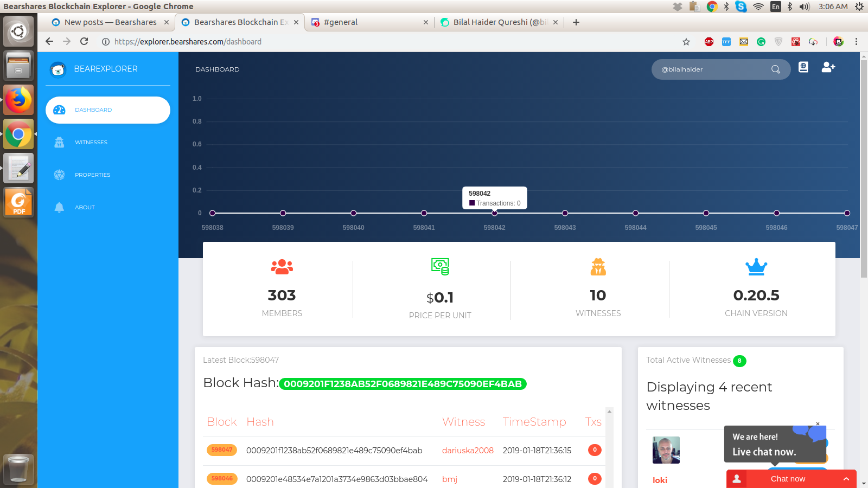Open the Files manager from the dock
The image size is (868, 488).
tap(18, 66)
